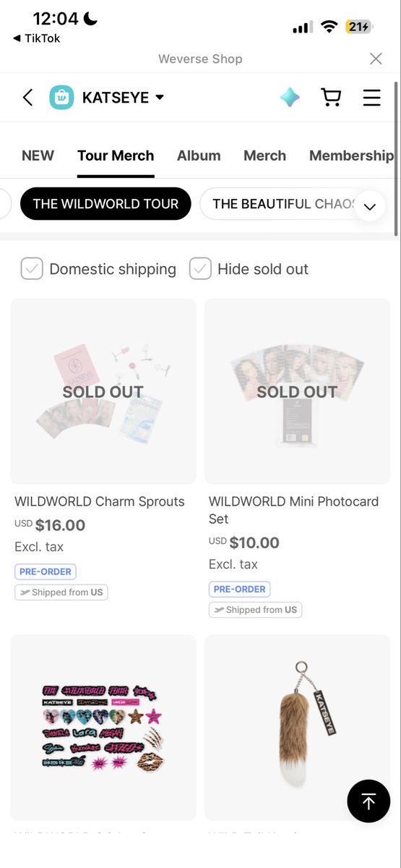Go back with the left arrow icon
The height and width of the screenshot is (868, 401).
(27, 97)
